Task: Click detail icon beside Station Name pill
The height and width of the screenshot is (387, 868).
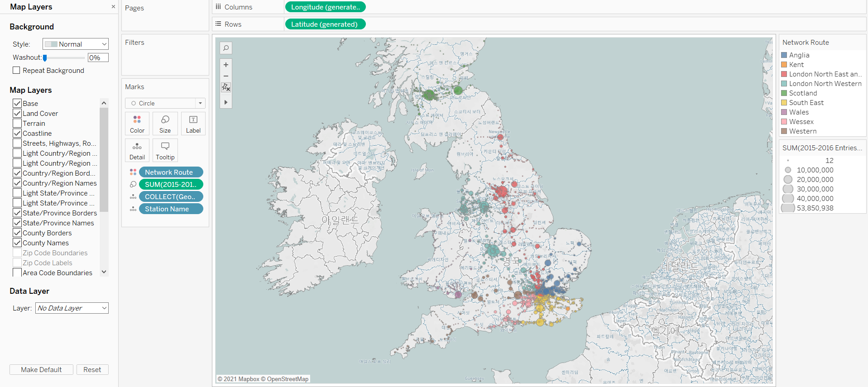Action: [x=133, y=209]
